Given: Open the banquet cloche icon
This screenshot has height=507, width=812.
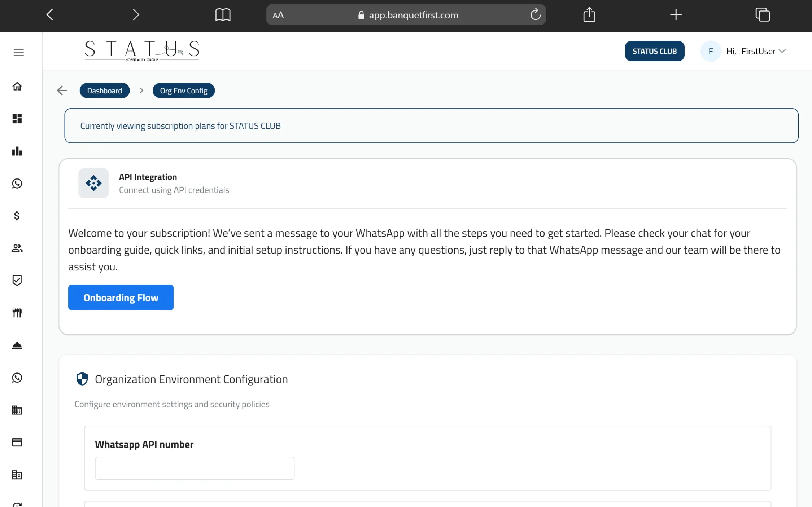Looking at the screenshot, I should pyautogui.click(x=17, y=345).
